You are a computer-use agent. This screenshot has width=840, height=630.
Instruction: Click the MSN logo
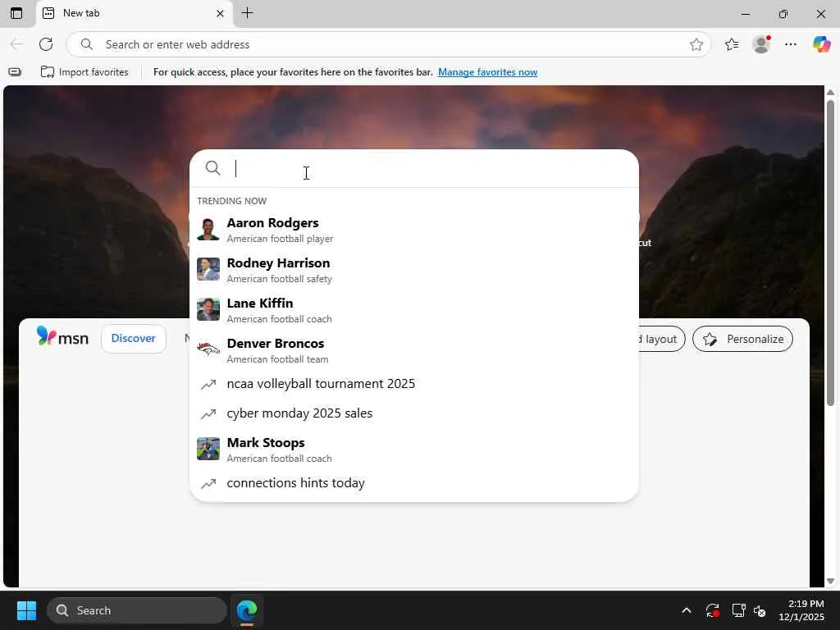(x=62, y=337)
